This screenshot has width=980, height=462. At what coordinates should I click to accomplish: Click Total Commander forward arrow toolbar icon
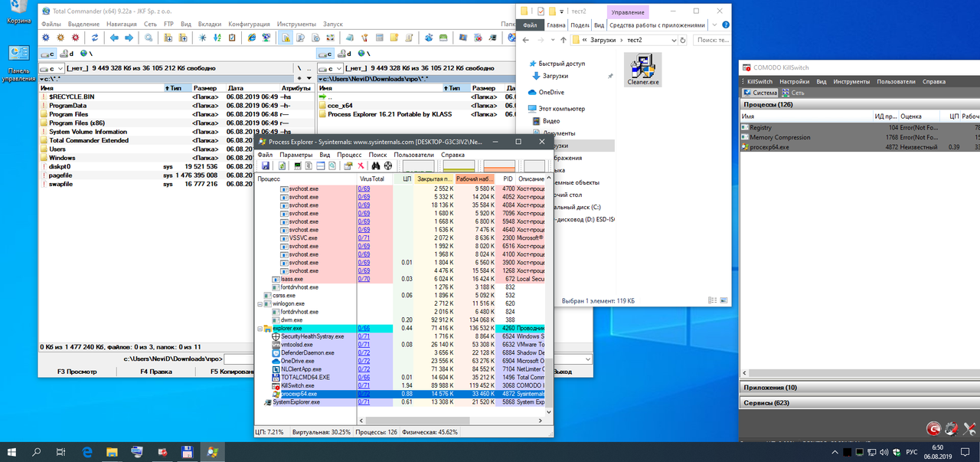pyautogui.click(x=129, y=37)
